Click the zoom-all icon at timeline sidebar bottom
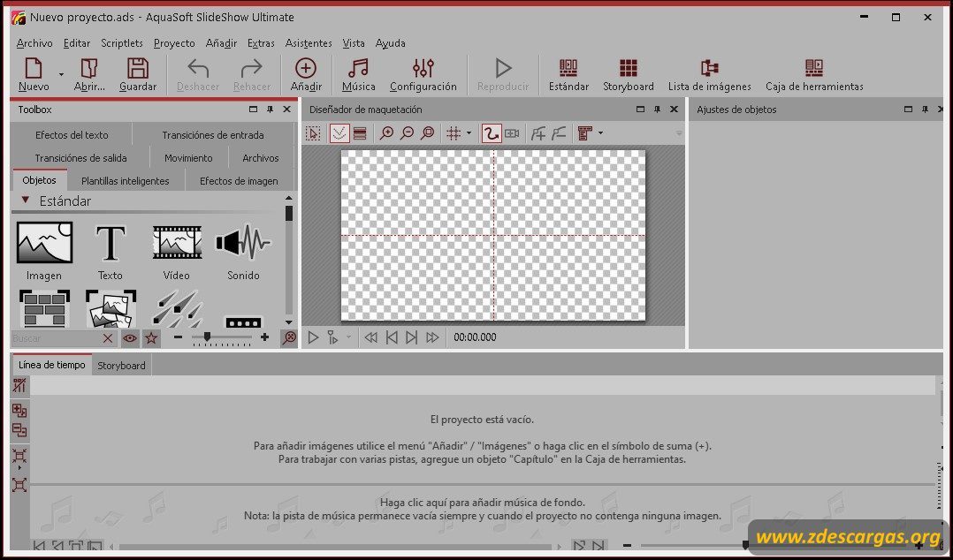The width and height of the screenshot is (953, 560). (x=19, y=484)
